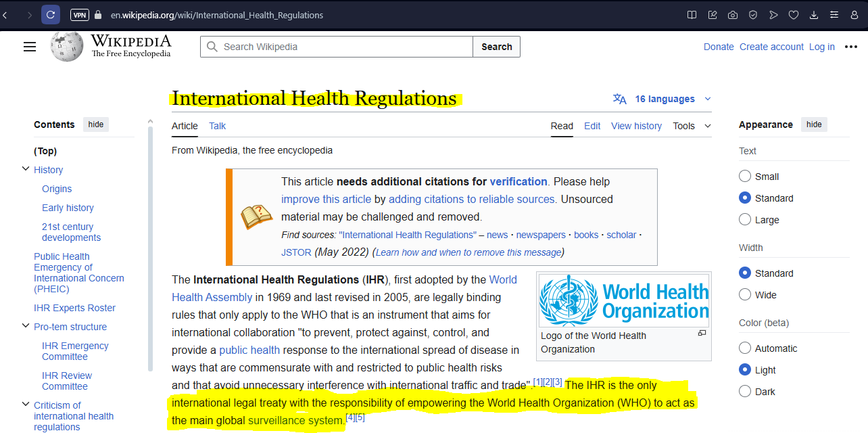Viewport: 868px width, 433px height.
Task: Click the language translation icon
Action: pyautogui.click(x=620, y=99)
